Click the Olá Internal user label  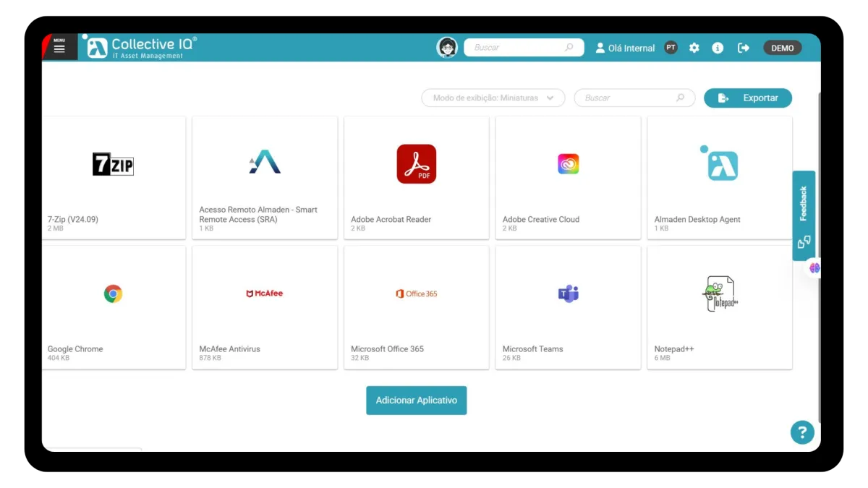click(631, 48)
